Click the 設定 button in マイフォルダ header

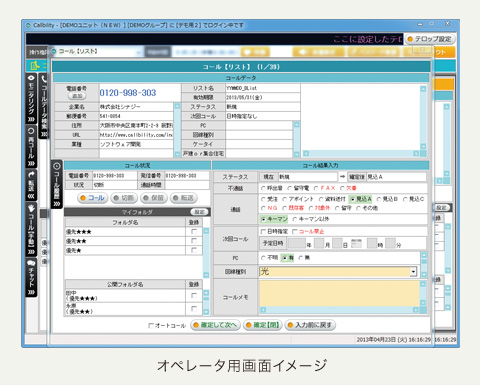point(199,212)
